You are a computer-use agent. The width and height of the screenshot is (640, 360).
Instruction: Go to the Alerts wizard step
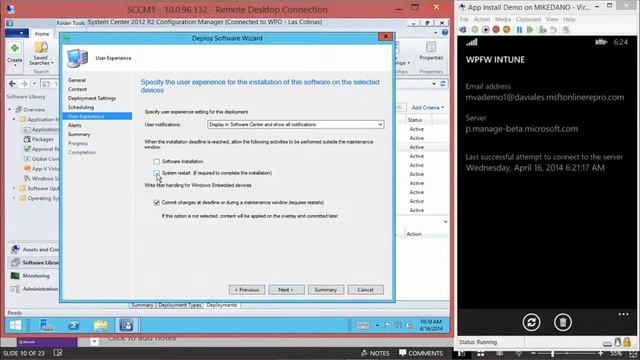tap(75, 125)
